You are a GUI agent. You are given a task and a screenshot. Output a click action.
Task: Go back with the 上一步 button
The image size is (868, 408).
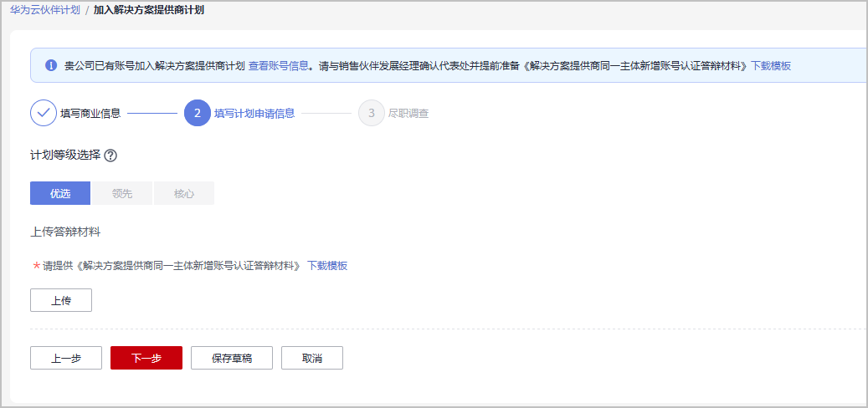coord(66,358)
